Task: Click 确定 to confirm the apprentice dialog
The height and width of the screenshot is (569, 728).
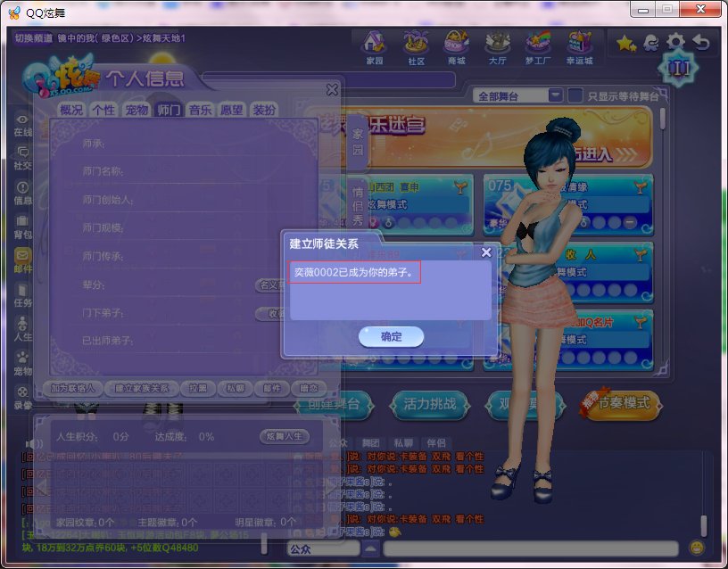Action: (390, 337)
